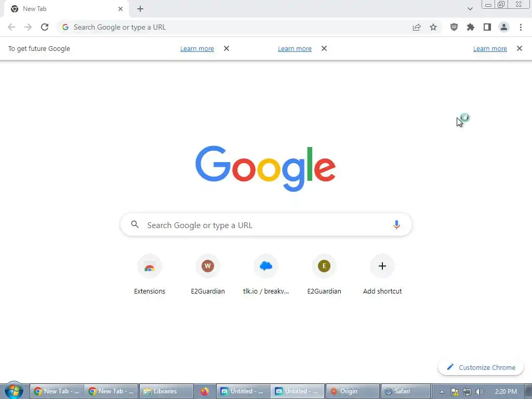
Task: Open the uBlock Origin shield extension
Action: [454, 27]
